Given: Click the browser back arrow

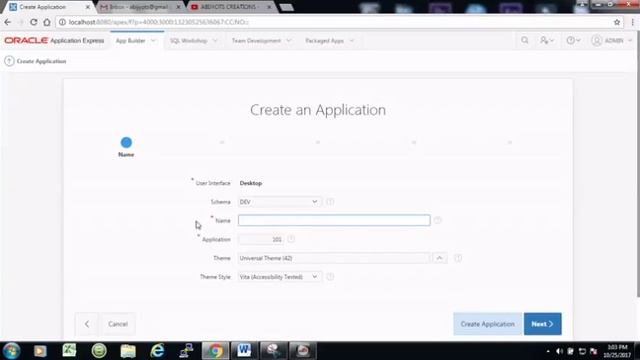Looking at the screenshot, I should 8,22.
